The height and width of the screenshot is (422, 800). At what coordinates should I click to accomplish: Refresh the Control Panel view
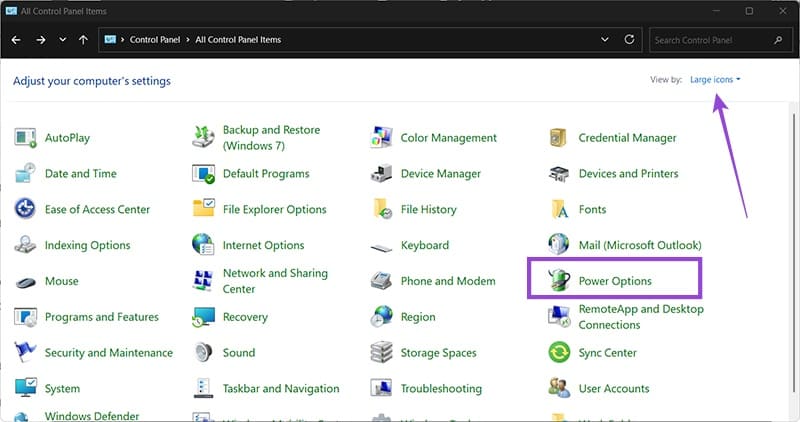(630, 39)
